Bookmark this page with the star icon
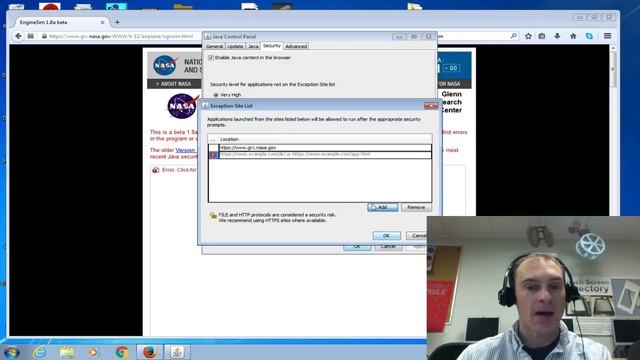The image size is (640, 360). [x=528, y=36]
